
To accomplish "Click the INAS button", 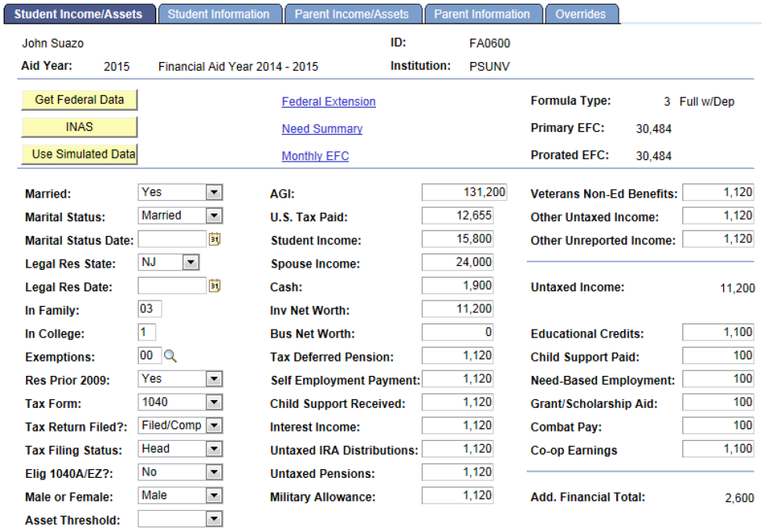I will tap(79, 126).
